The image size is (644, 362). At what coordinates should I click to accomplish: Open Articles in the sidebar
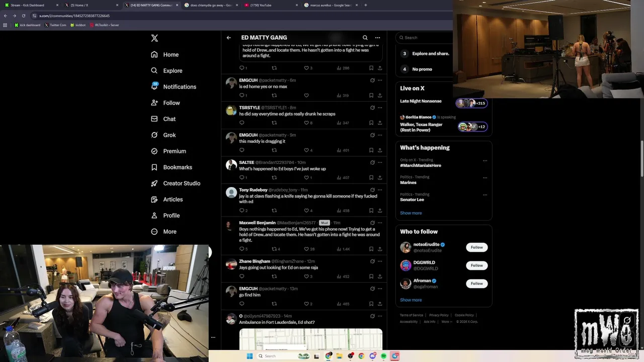[167, 199]
